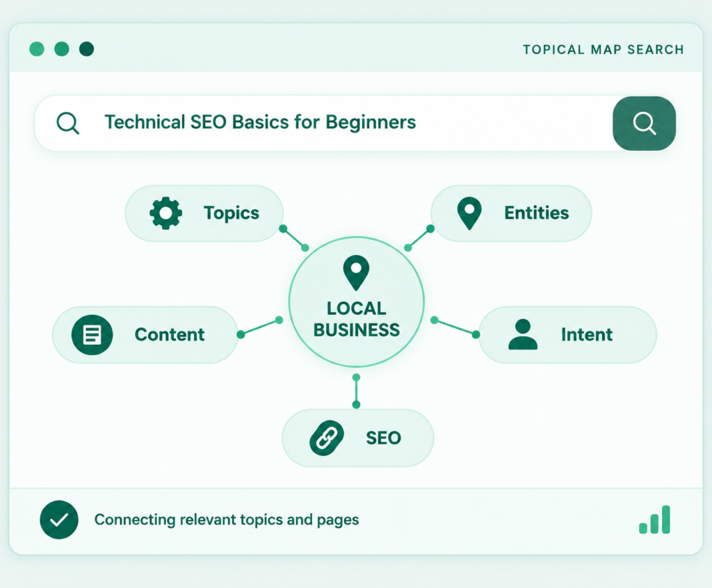Image resolution: width=712 pixels, height=588 pixels.
Task: Click the document icon in Content node
Action: tap(92, 334)
